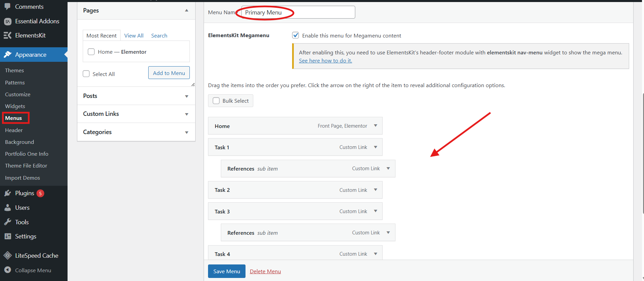Expand the Posts panel
Viewport: 644px width, 281px height.
[x=186, y=96]
